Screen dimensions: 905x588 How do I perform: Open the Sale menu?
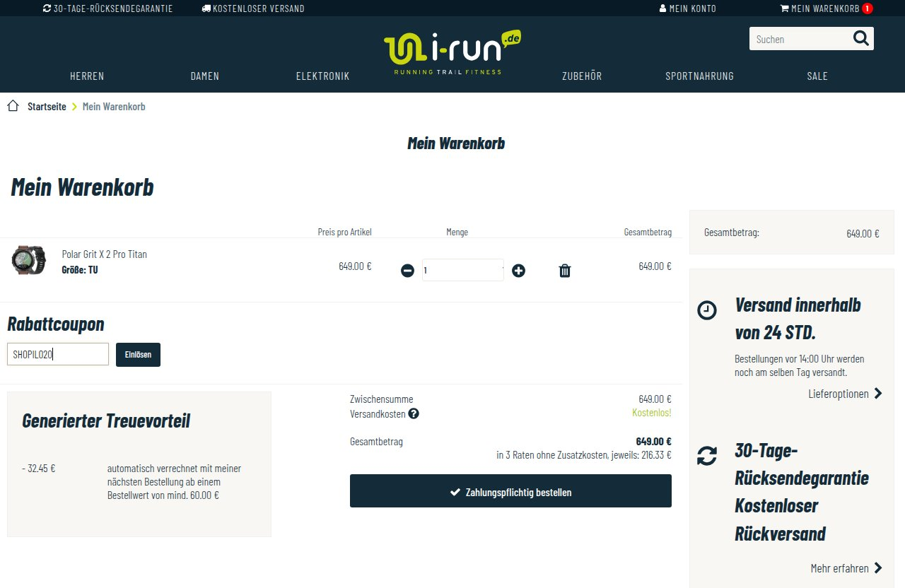[817, 76]
